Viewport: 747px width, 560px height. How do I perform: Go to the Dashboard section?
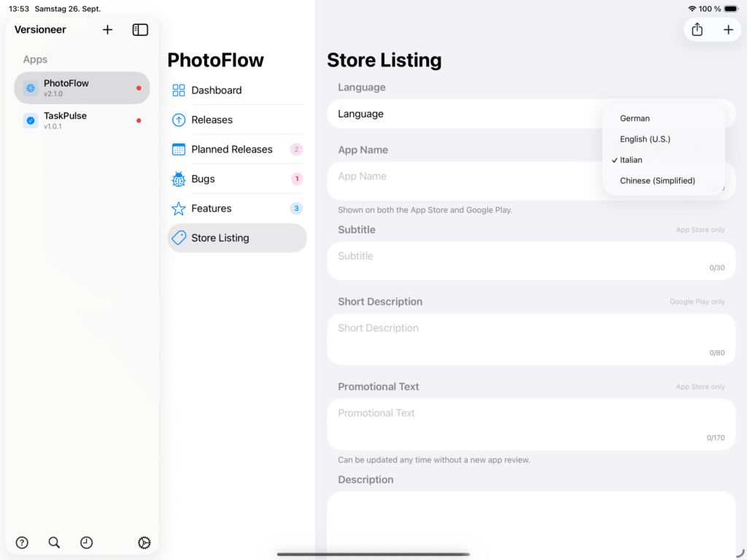click(237, 90)
